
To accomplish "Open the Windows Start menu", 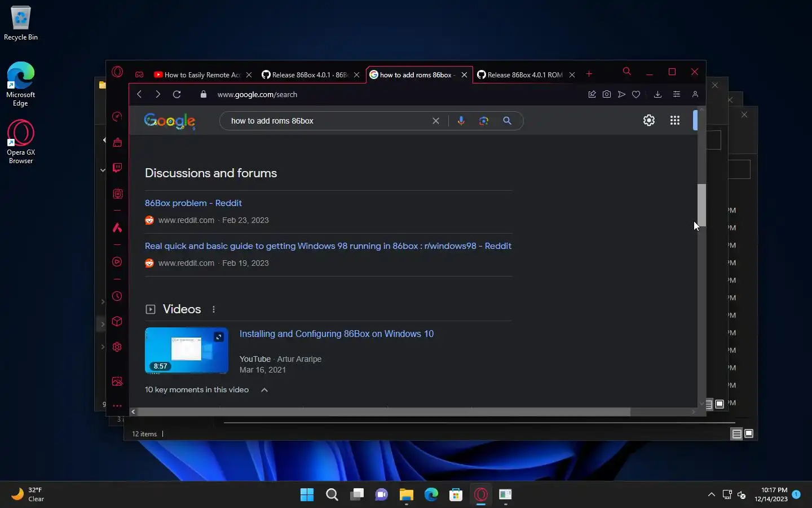I will (307, 495).
